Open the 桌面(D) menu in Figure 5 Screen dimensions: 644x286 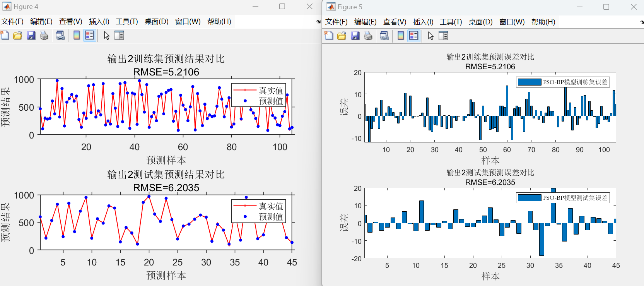tap(481, 22)
